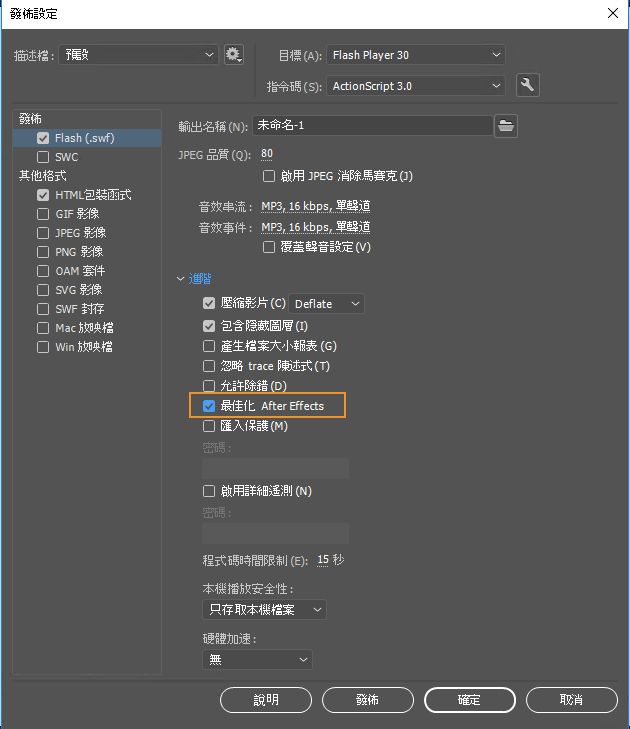
Task: Open 只存取本機檔案 security dropdown
Action: pos(265,610)
